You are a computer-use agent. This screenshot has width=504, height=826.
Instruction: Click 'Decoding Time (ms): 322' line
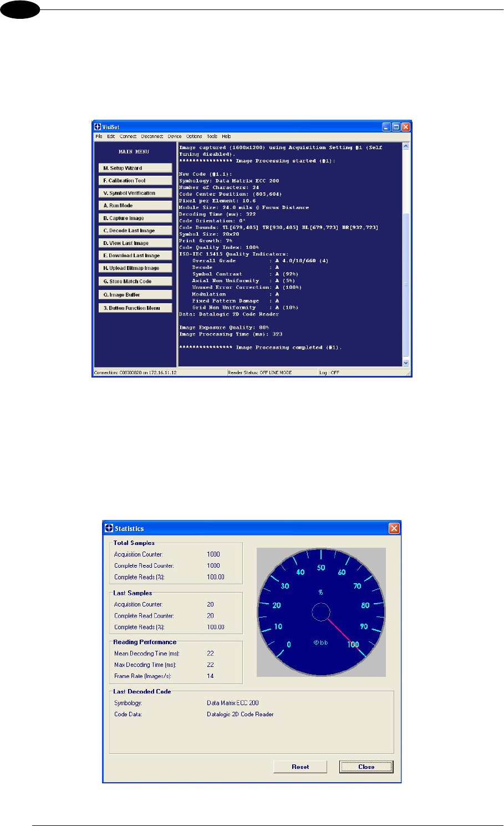click(x=217, y=214)
